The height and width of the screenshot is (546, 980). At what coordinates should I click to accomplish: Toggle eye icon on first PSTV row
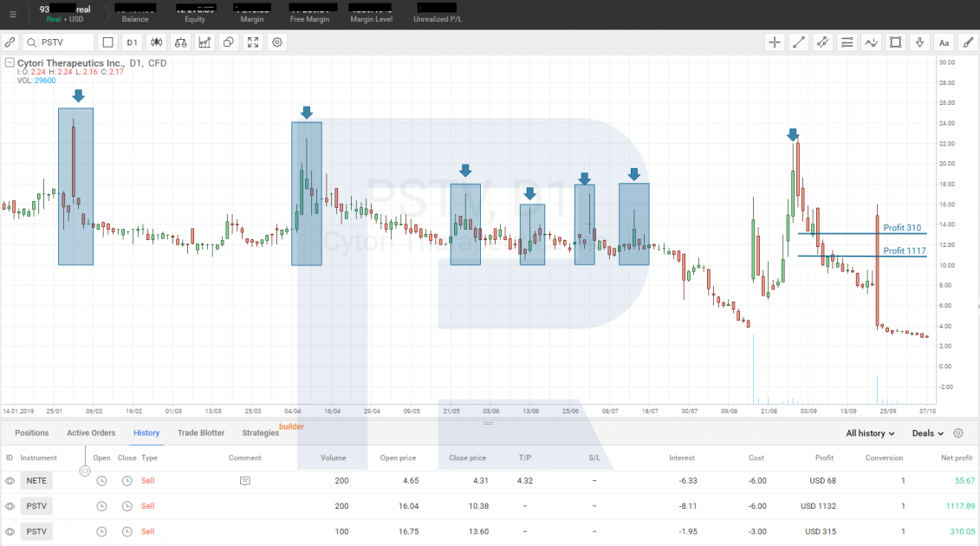10,506
